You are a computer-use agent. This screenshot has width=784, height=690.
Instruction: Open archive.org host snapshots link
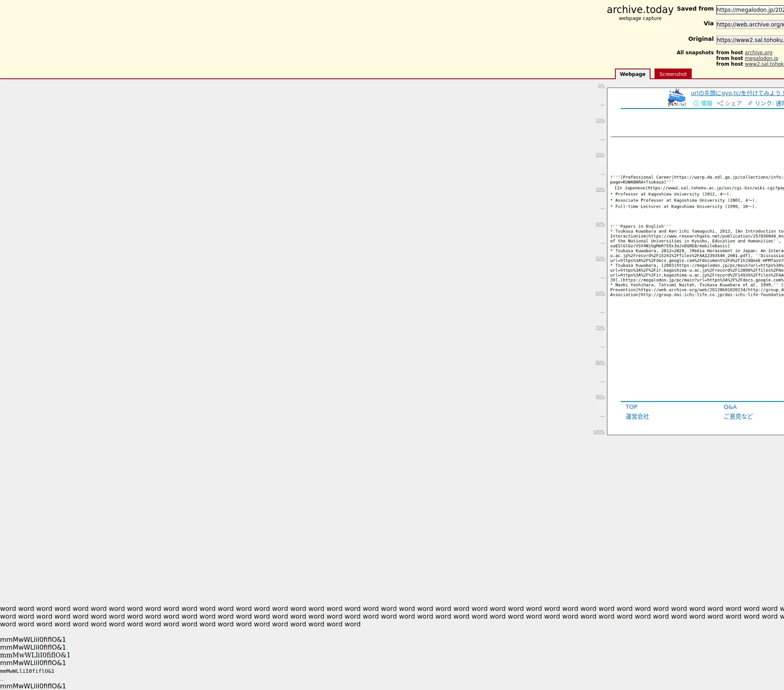(x=758, y=53)
